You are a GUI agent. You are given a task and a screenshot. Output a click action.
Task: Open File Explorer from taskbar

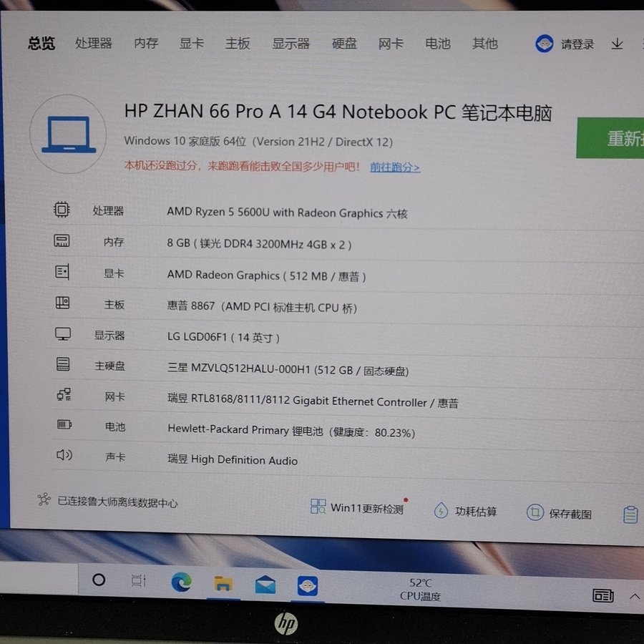223,583
